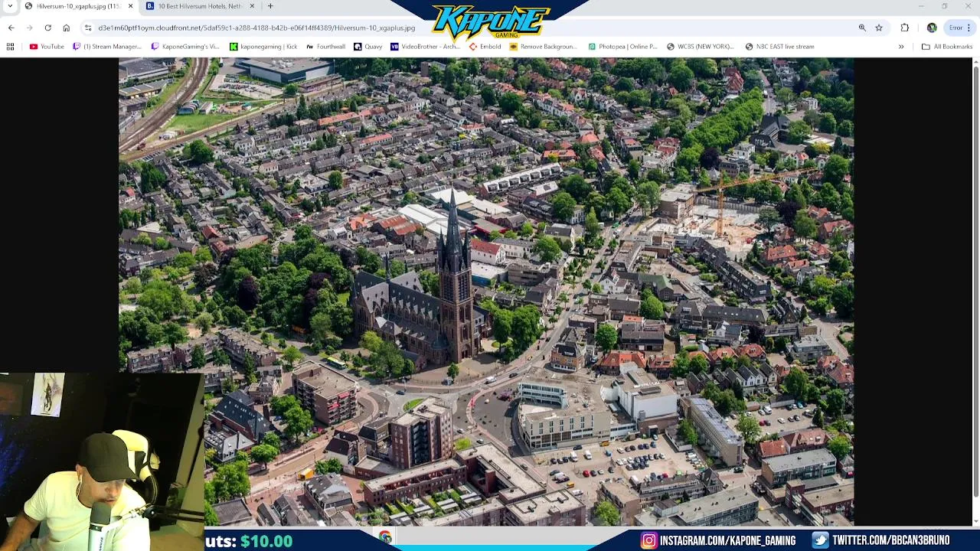Open the Quavy bookmark
The image size is (980, 551).
point(367,47)
